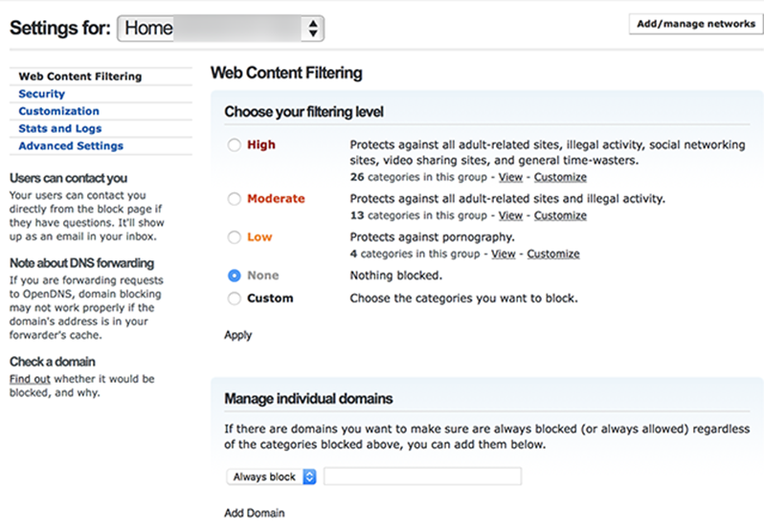This screenshot has height=532, width=764.
Task: Open the Customization sidebar link
Action: point(58,111)
